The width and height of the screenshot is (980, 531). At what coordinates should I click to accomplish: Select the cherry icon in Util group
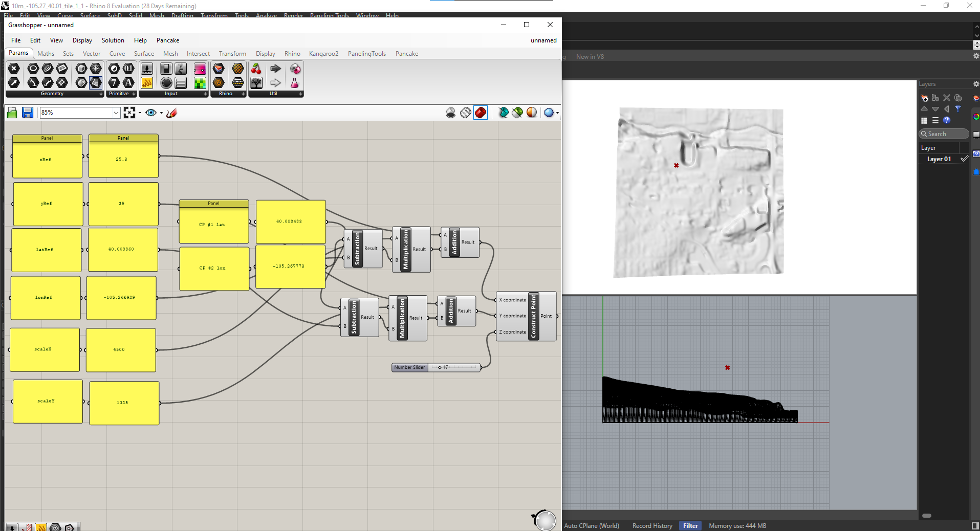click(x=256, y=69)
